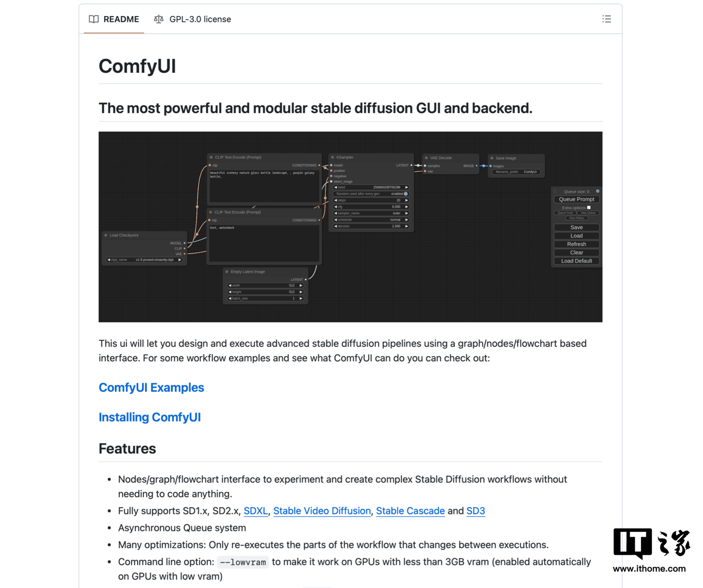The width and height of the screenshot is (703, 588).
Task: Click the Refresh button
Action: [577, 244]
